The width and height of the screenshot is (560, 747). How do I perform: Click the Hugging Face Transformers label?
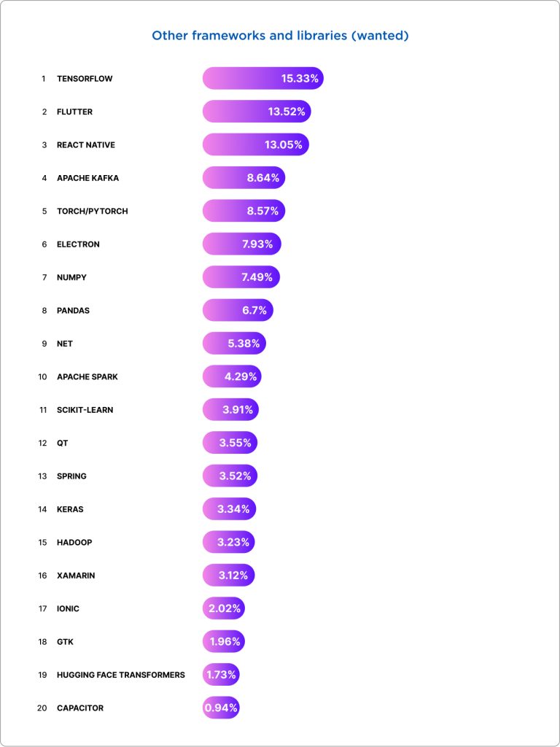tap(120, 675)
